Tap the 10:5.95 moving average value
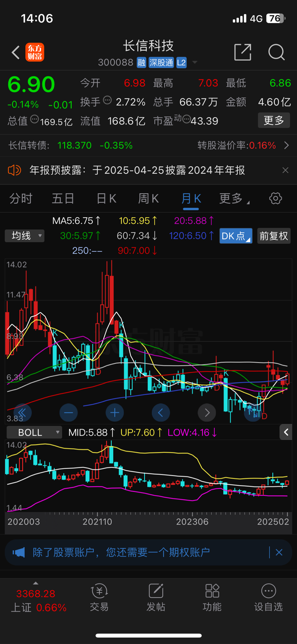 coord(138,221)
